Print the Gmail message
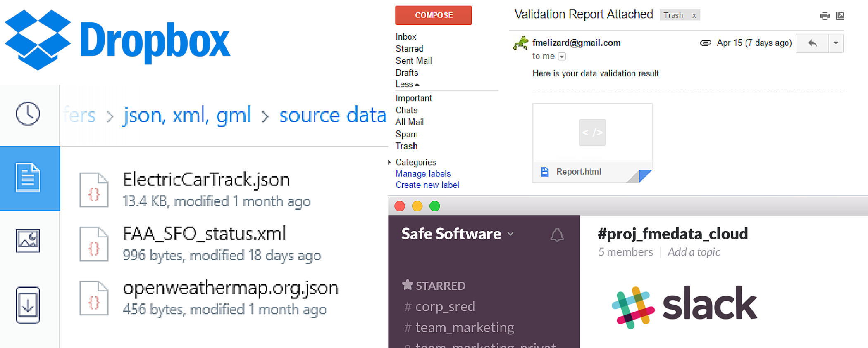The width and height of the screenshot is (868, 348). point(825,16)
